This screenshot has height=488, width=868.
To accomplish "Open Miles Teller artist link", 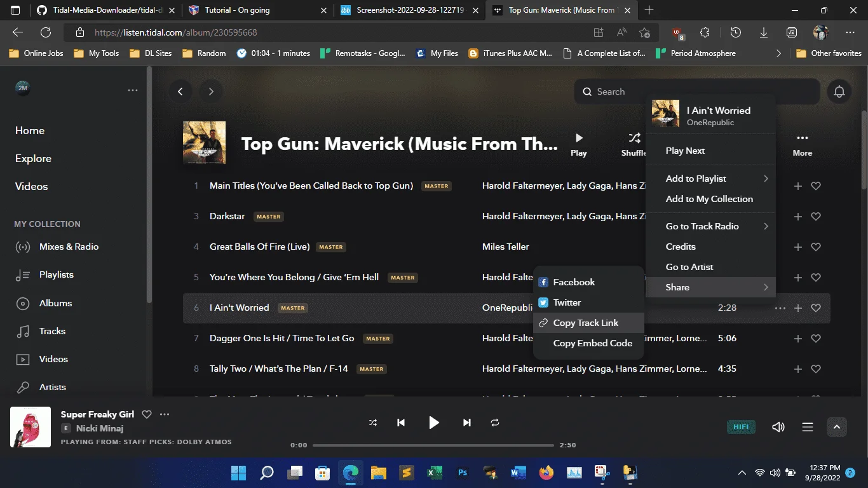I will point(506,247).
